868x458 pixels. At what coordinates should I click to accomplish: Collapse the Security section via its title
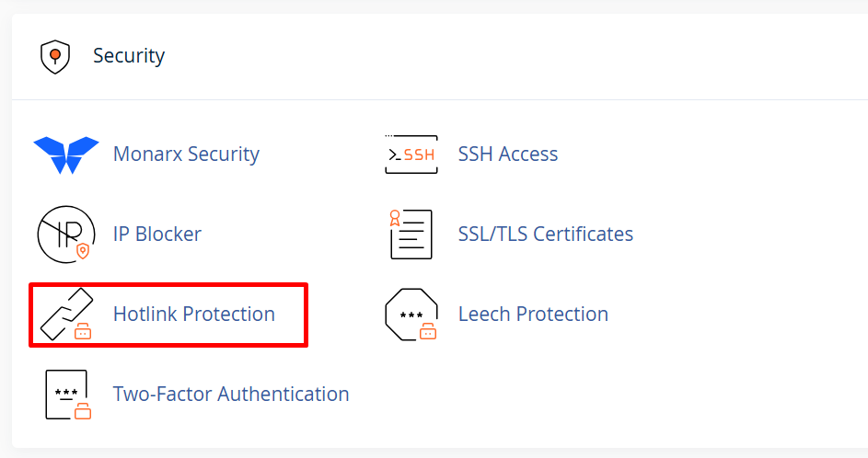(129, 56)
